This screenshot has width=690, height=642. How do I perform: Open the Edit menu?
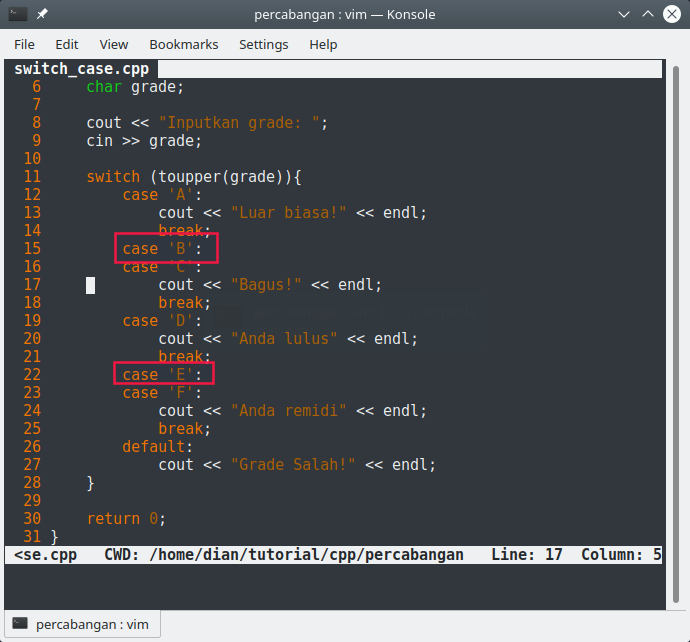[x=67, y=45]
